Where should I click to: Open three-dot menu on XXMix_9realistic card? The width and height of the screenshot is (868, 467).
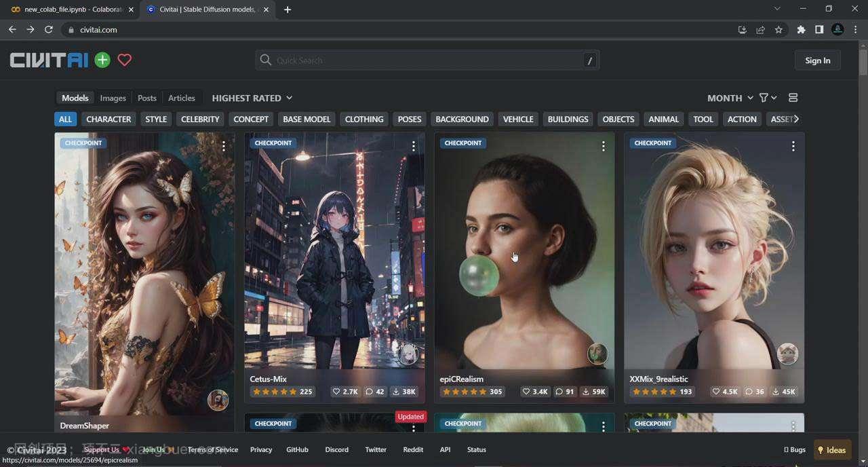[x=793, y=146]
